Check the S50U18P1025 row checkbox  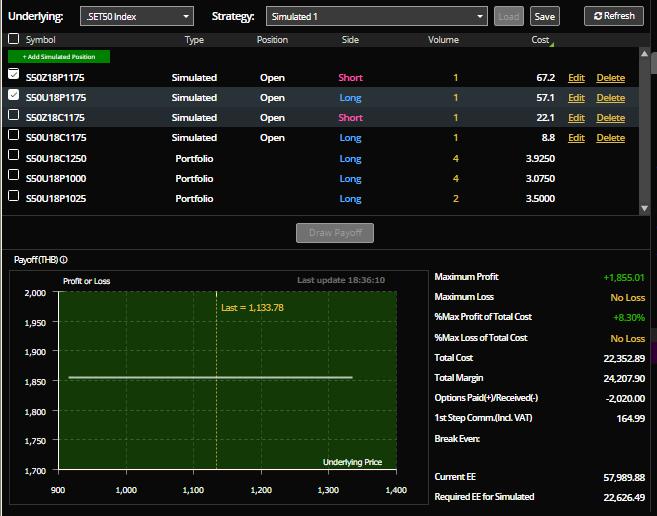pyautogui.click(x=13, y=195)
